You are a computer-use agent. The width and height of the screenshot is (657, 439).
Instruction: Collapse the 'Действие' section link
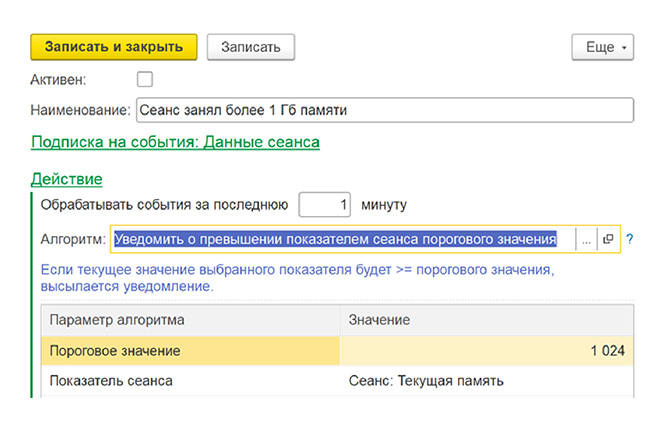click(x=67, y=179)
